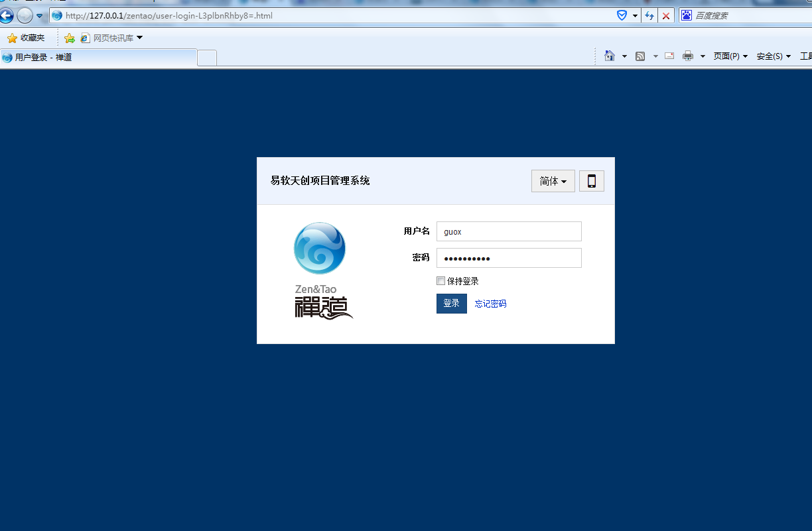Open the 工具 tools menu
812x531 pixels.
pyautogui.click(x=805, y=56)
